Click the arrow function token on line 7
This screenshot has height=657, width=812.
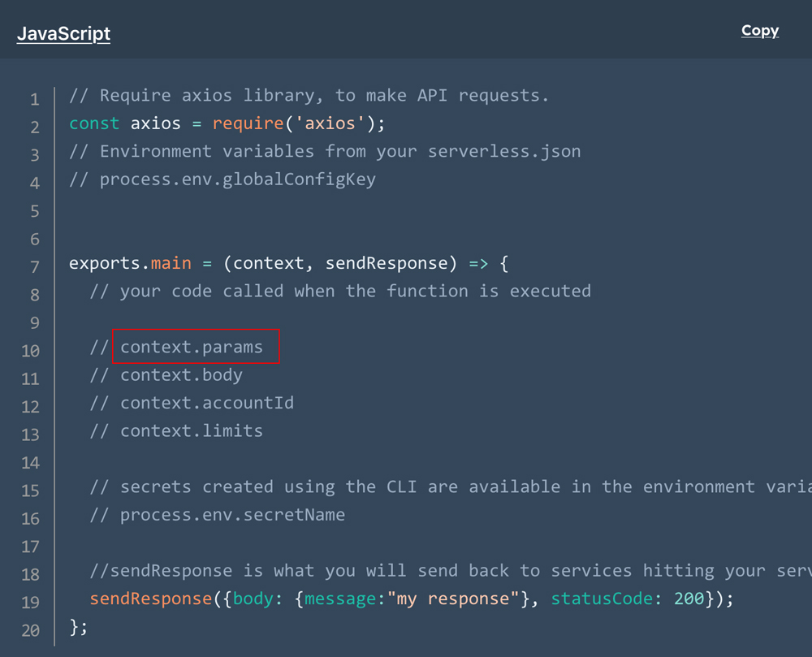477,262
